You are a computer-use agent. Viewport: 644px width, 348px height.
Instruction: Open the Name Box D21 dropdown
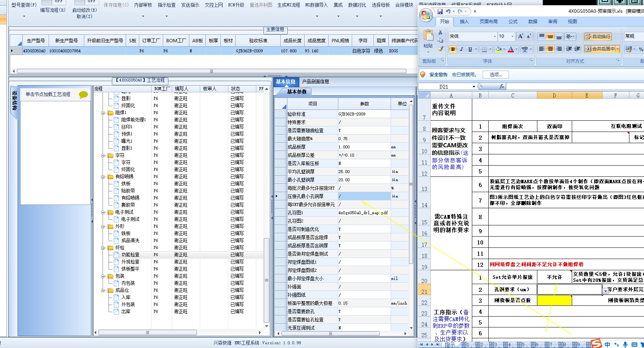coord(474,87)
